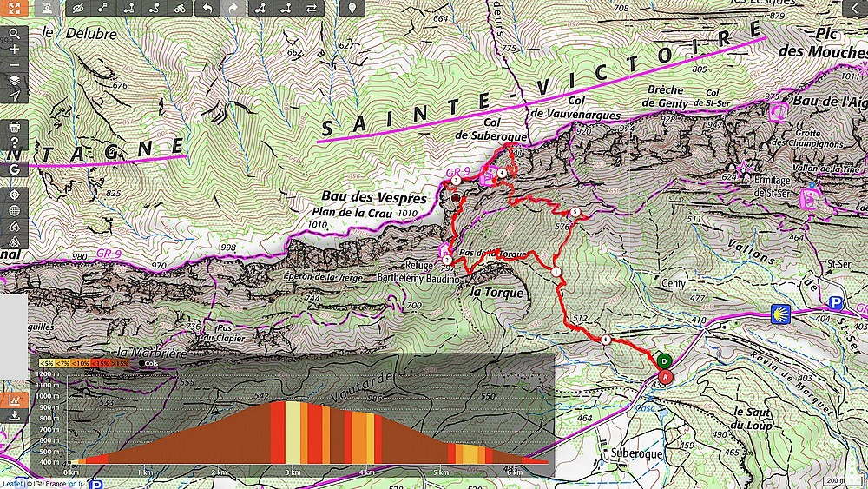Click the 'Brèche de Genty' map label
868x489 pixels.
pos(665,96)
